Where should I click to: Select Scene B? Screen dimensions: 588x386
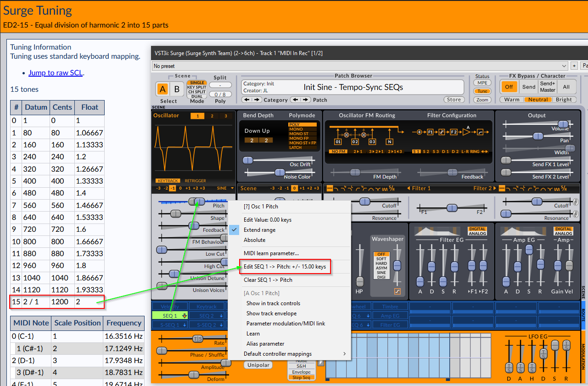tap(176, 90)
